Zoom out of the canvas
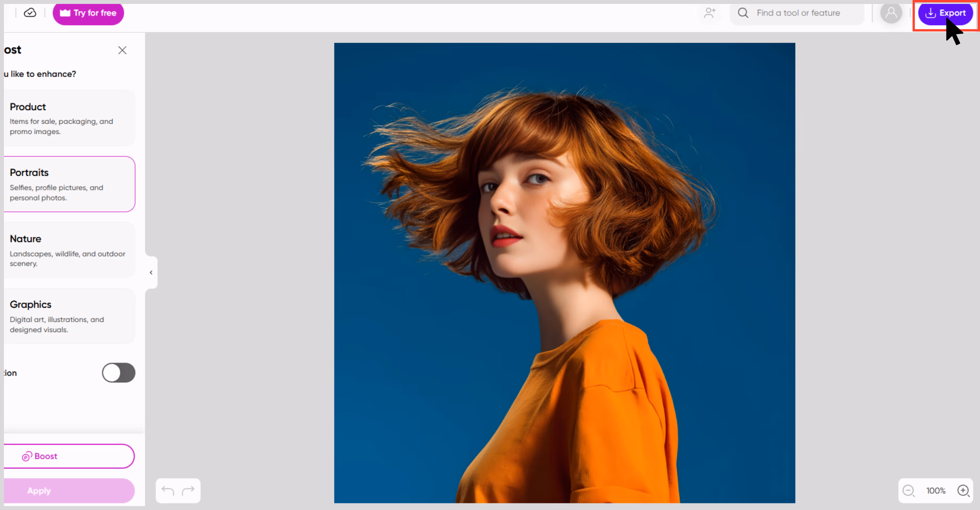 (908, 491)
